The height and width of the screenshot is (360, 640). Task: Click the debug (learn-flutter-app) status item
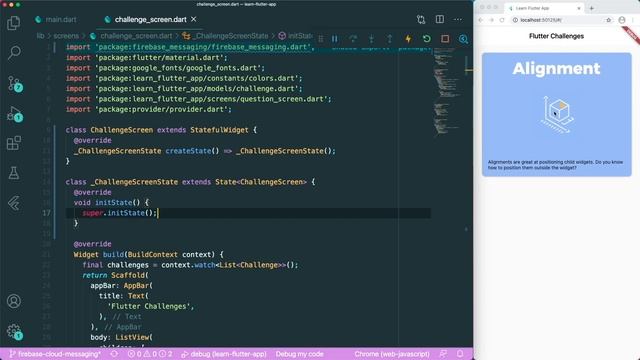click(x=224, y=354)
